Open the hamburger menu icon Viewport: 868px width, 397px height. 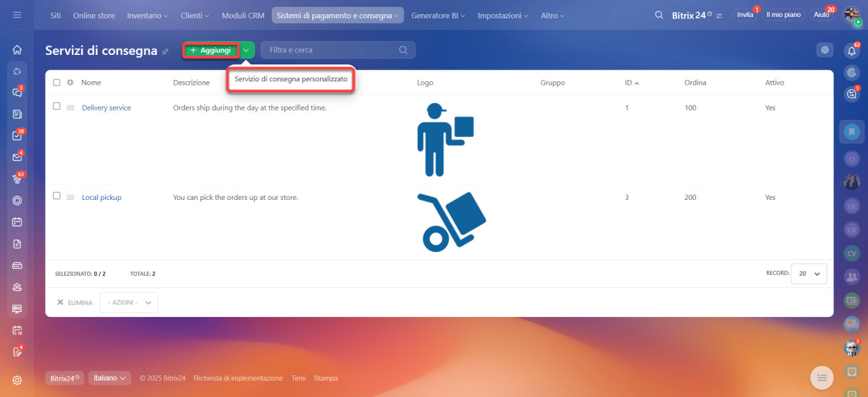point(17,15)
